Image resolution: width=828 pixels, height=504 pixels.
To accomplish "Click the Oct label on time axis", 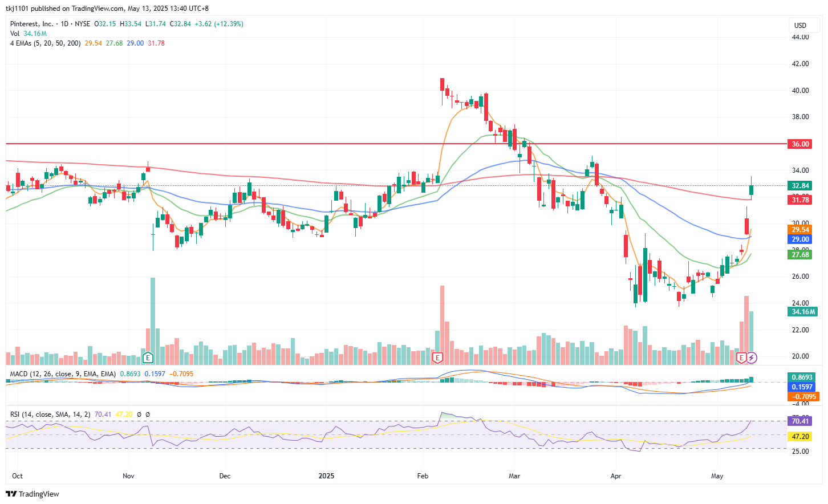I will pyautogui.click(x=18, y=475).
